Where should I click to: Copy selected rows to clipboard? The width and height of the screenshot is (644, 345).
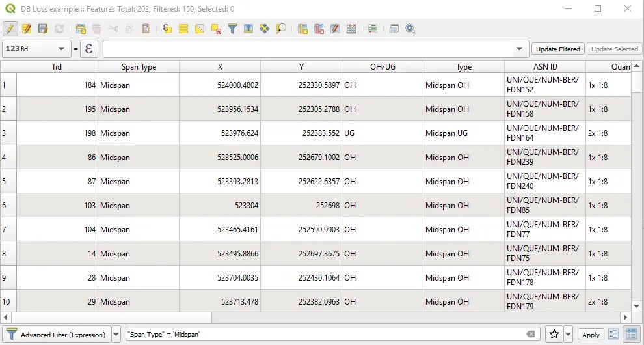point(129,29)
